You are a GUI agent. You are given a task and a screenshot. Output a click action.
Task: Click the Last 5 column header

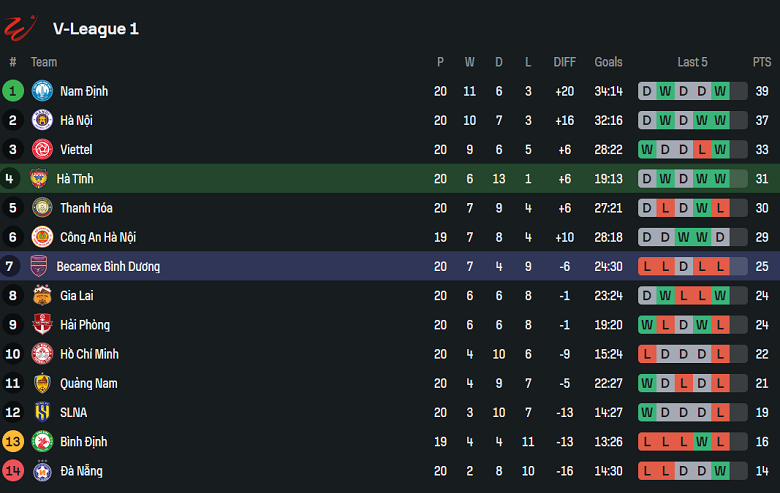coord(692,62)
